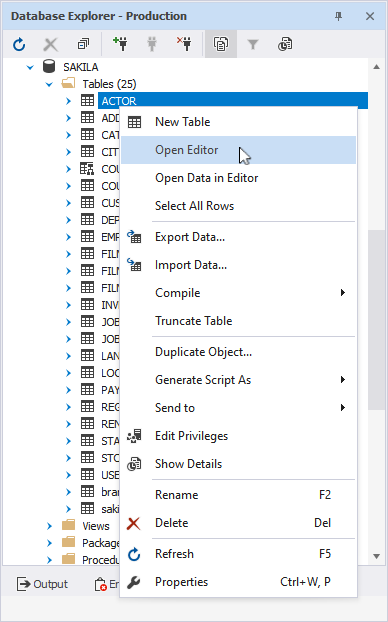The height and width of the screenshot is (622, 388).
Task: Click the gray Connect plug icon
Action: [152, 44]
